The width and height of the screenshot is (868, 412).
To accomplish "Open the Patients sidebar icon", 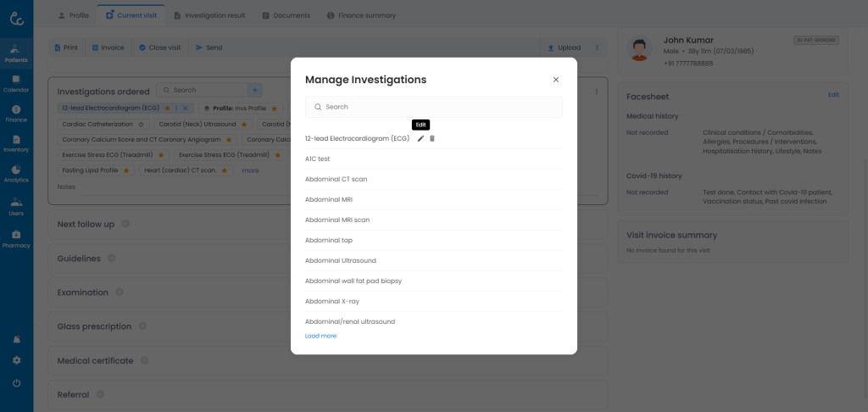I will (x=16, y=53).
